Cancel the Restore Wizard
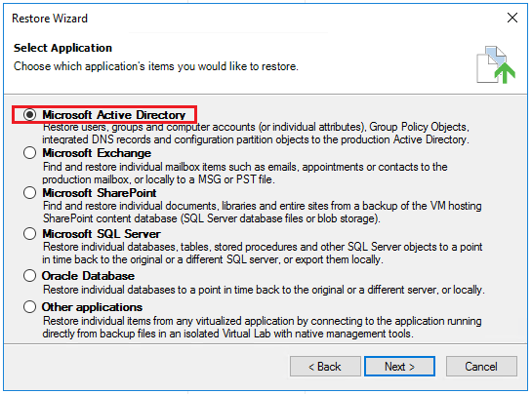Screen dimensions: 532x394 point(481,366)
